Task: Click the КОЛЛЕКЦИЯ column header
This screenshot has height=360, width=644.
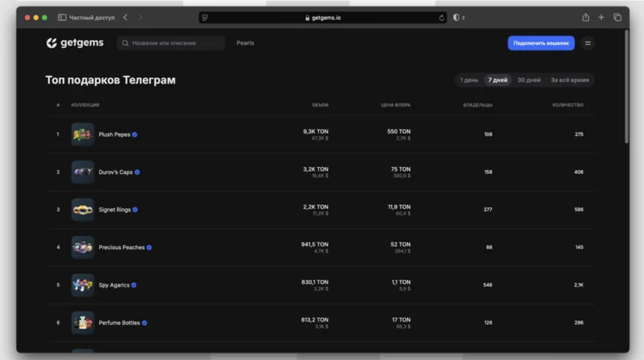Action: pos(85,105)
